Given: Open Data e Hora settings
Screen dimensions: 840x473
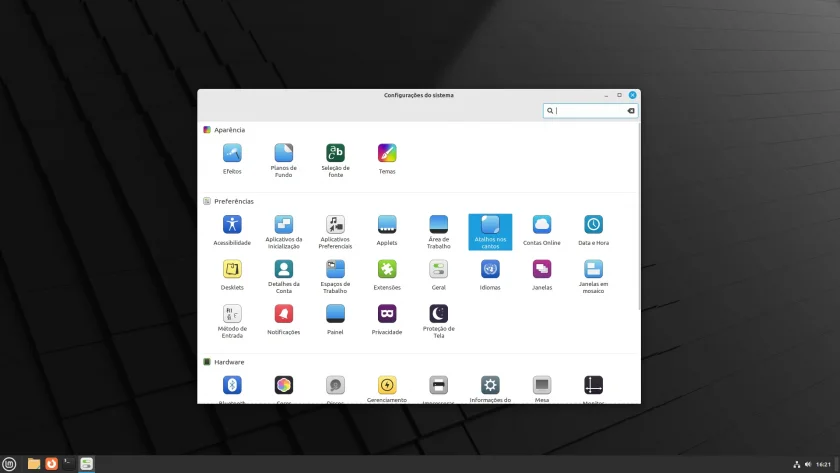Looking at the screenshot, I should pyautogui.click(x=593, y=230).
